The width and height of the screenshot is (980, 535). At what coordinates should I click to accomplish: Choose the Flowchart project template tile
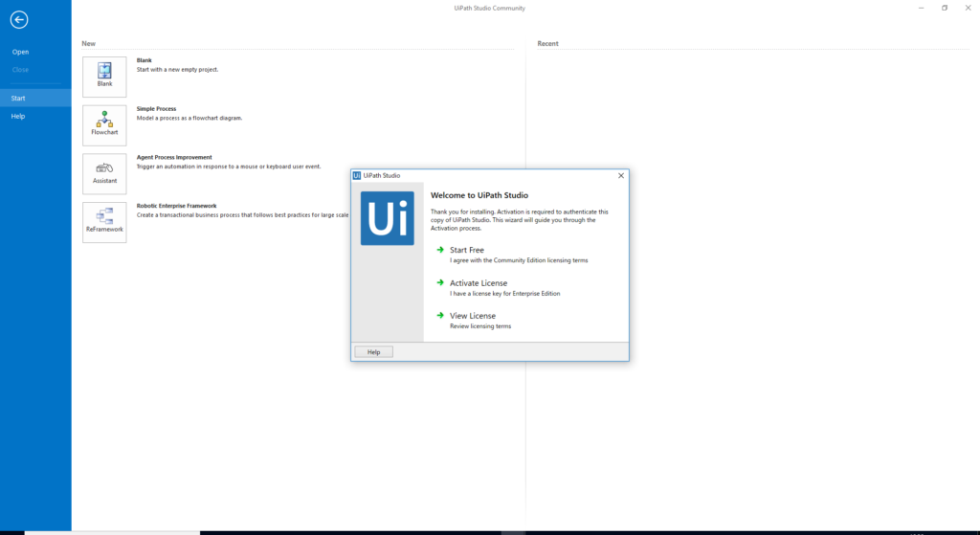coord(104,125)
